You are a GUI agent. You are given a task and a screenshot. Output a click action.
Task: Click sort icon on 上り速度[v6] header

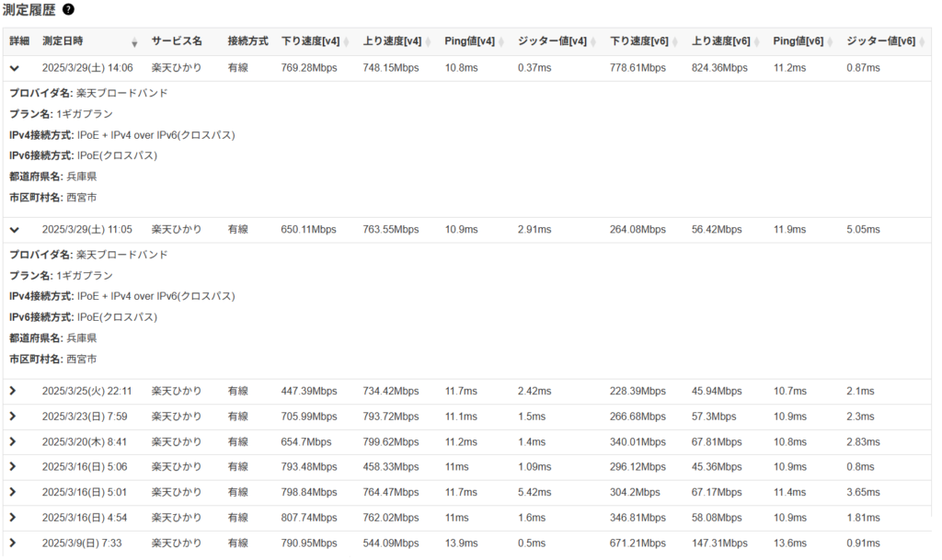(x=756, y=42)
